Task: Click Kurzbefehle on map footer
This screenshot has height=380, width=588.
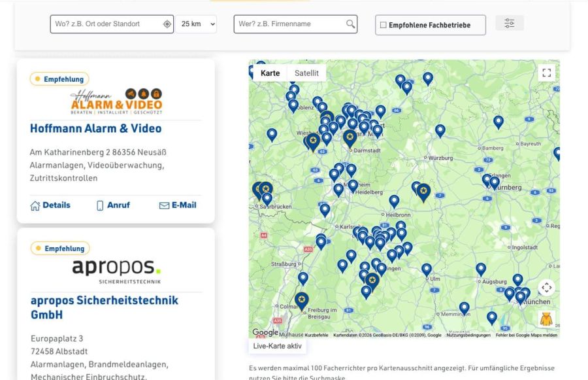Action: (x=316, y=335)
